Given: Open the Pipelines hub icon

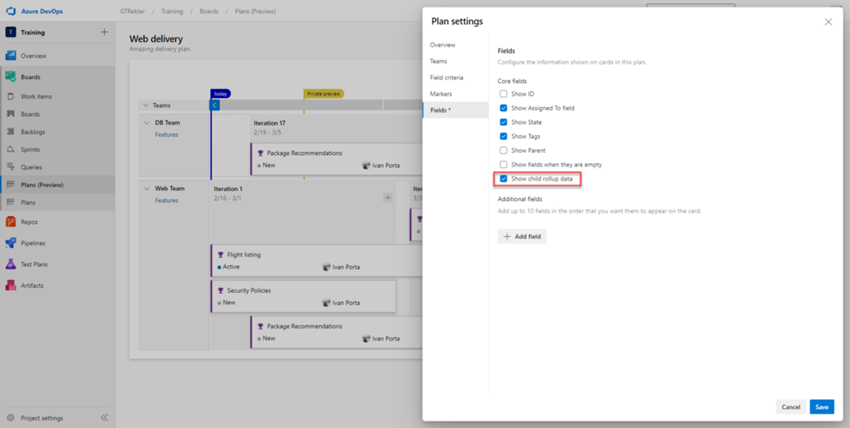Looking at the screenshot, I should [x=10, y=243].
